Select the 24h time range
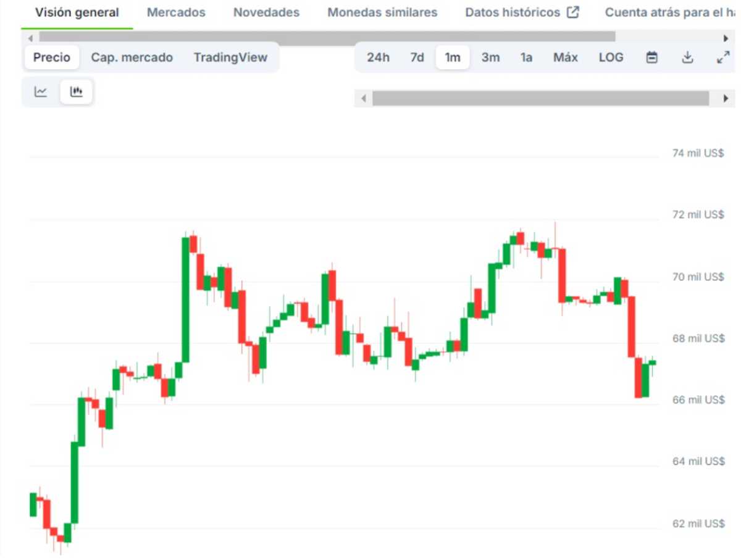Viewport: 741px width, 560px height. (377, 57)
